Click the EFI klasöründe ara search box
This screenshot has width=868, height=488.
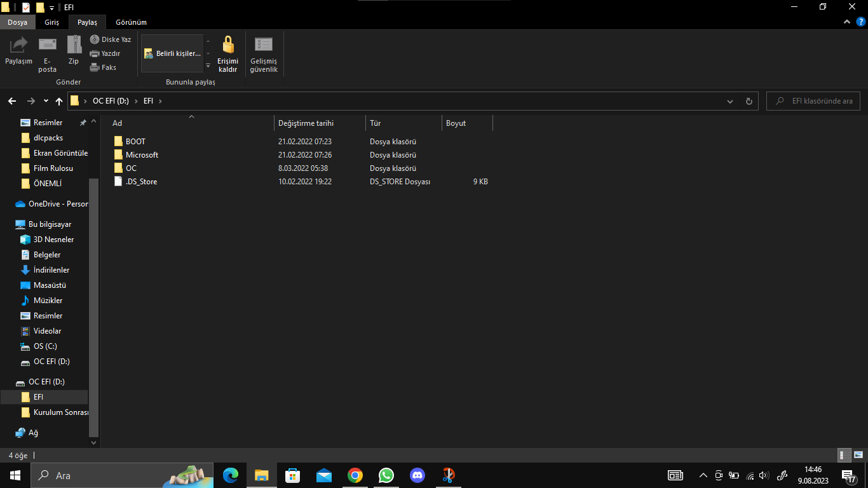[820, 101]
